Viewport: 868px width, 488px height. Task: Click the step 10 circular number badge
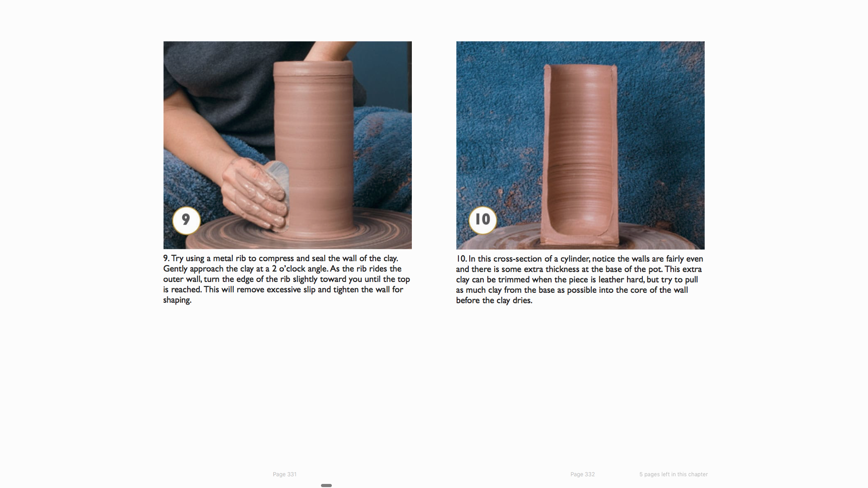coord(482,220)
